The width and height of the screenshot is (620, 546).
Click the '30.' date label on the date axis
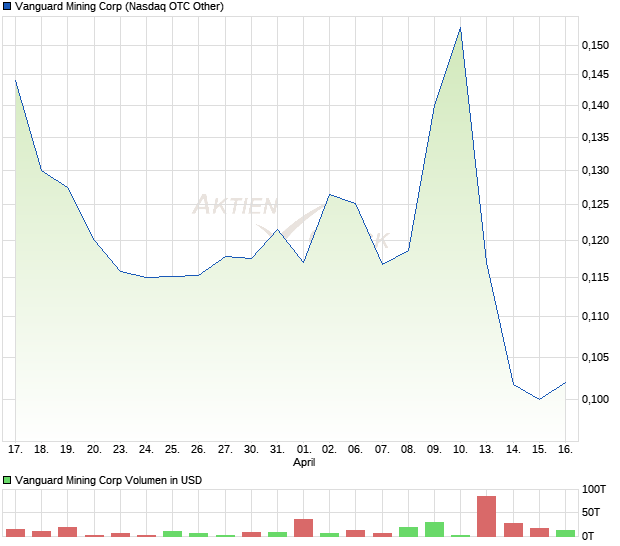tap(251, 449)
